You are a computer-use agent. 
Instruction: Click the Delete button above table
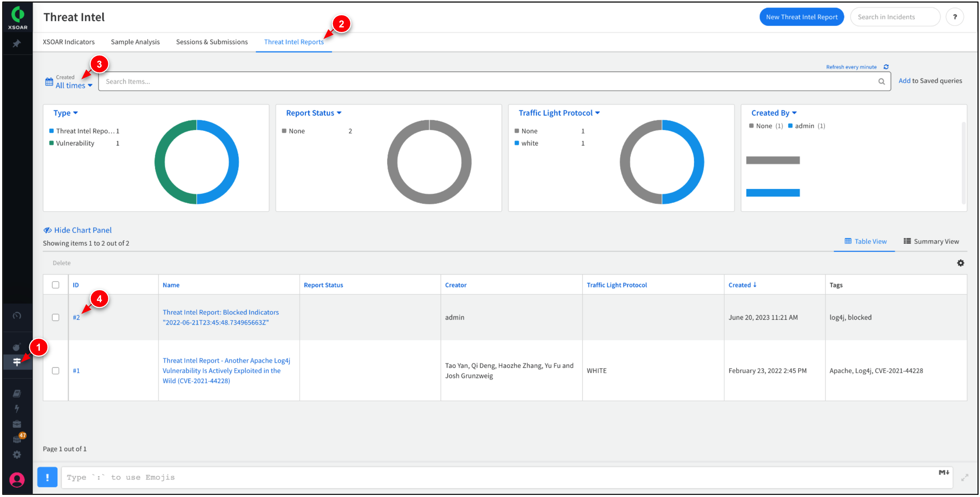click(x=62, y=263)
